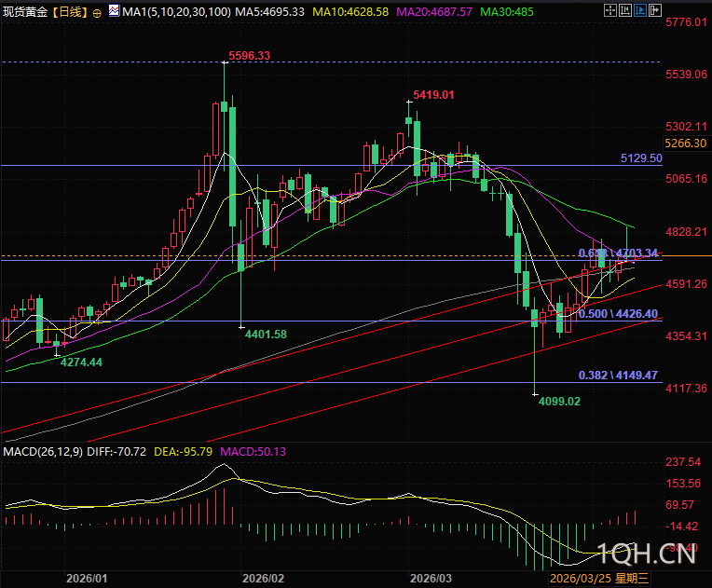The height and width of the screenshot is (588, 712).
Task: Click the 237.54 MACD axis label
Action: [x=683, y=462]
